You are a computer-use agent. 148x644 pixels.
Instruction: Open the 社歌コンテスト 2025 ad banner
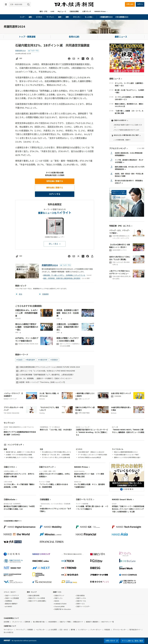(127, 58)
